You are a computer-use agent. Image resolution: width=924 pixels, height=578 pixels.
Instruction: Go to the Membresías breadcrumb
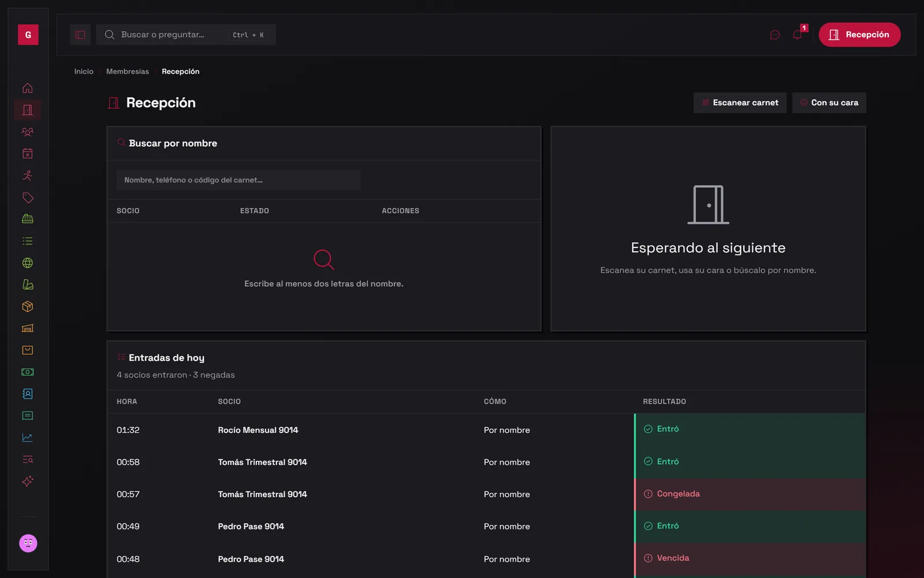[x=128, y=72]
